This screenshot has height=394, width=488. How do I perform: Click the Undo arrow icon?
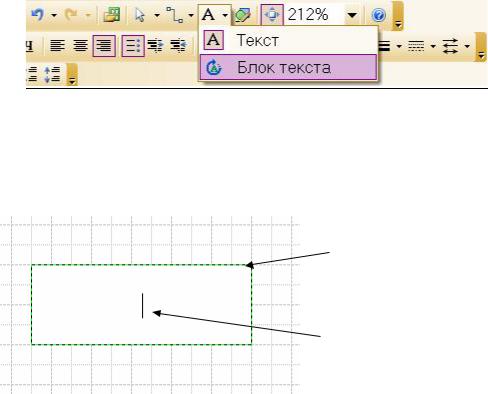37,15
